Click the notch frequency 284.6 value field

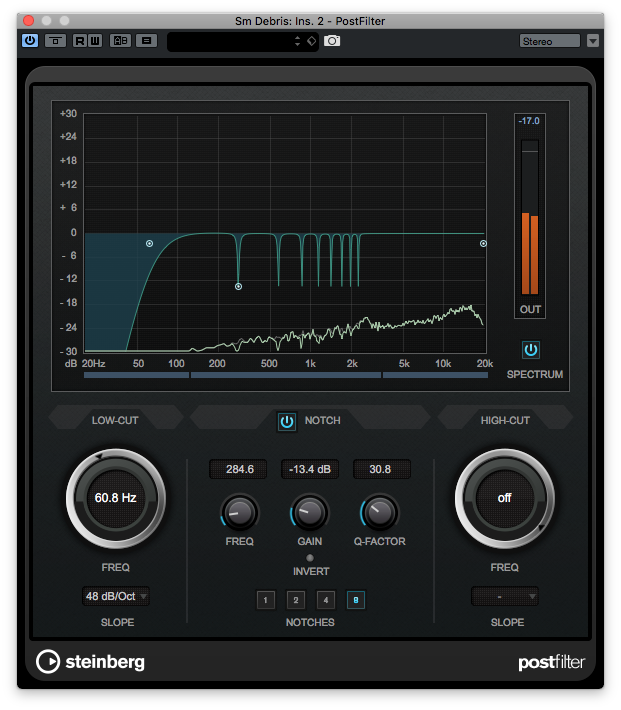click(239, 469)
